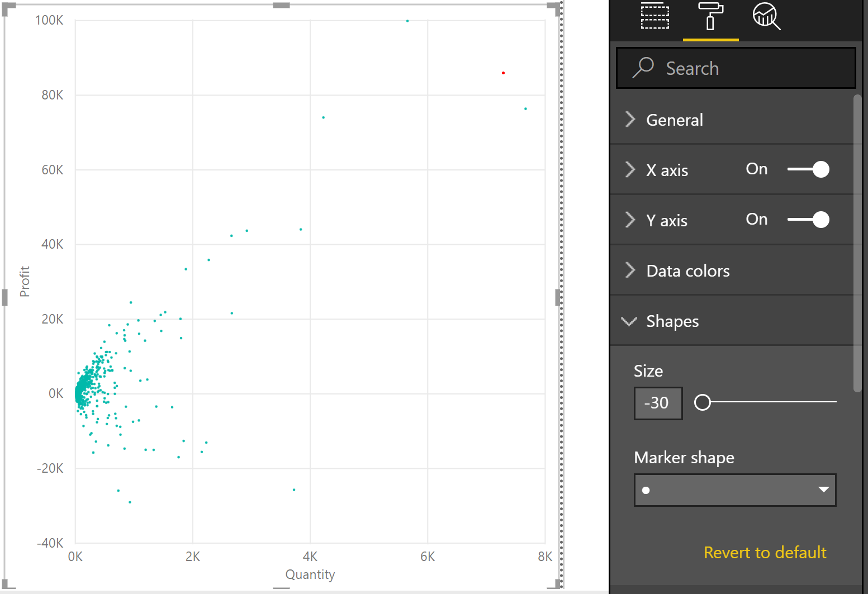Click the Size slider handle

703,402
